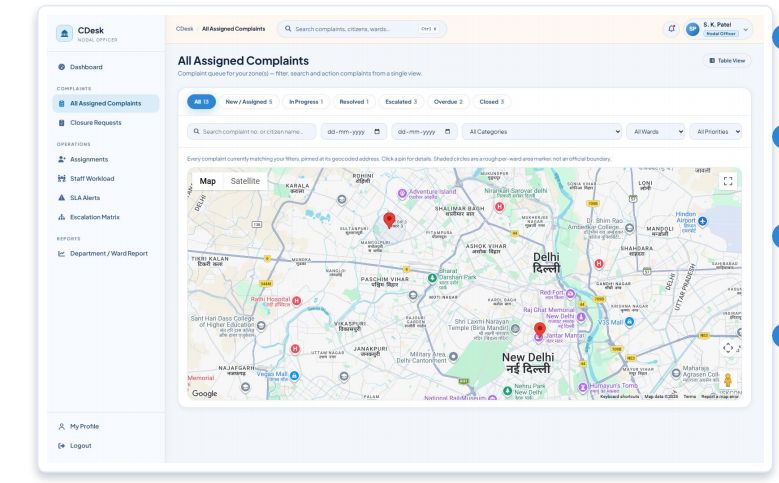The image size is (779, 483).
Task: Click the Vegas Mall shopping marker
Action: click(294, 376)
